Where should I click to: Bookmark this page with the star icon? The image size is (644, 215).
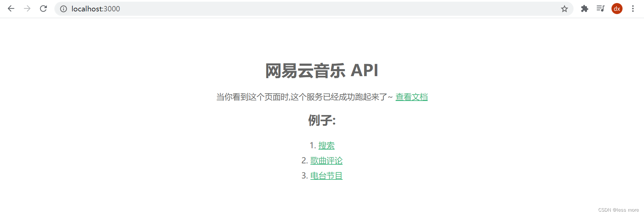(x=565, y=9)
